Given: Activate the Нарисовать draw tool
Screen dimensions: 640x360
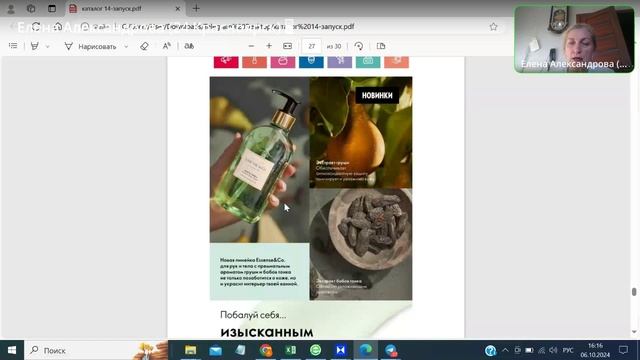Looking at the screenshot, I should click(91, 46).
